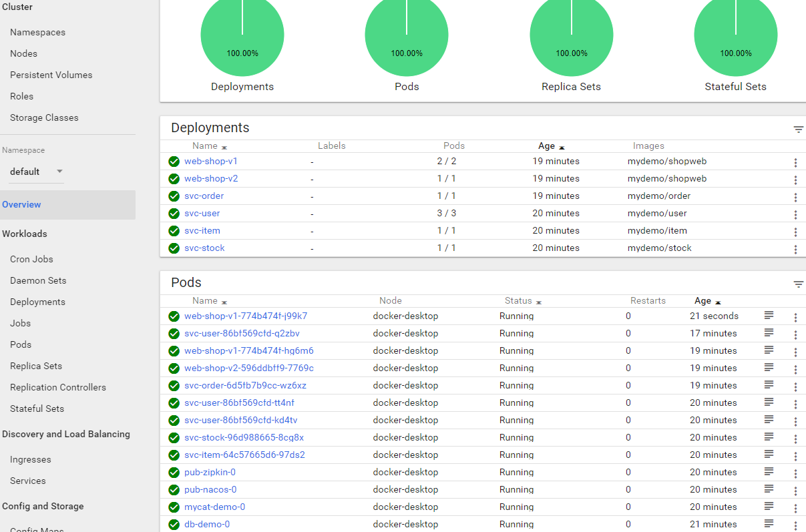Sort pods by Status column

pyautogui.click(x=518, y=301)
